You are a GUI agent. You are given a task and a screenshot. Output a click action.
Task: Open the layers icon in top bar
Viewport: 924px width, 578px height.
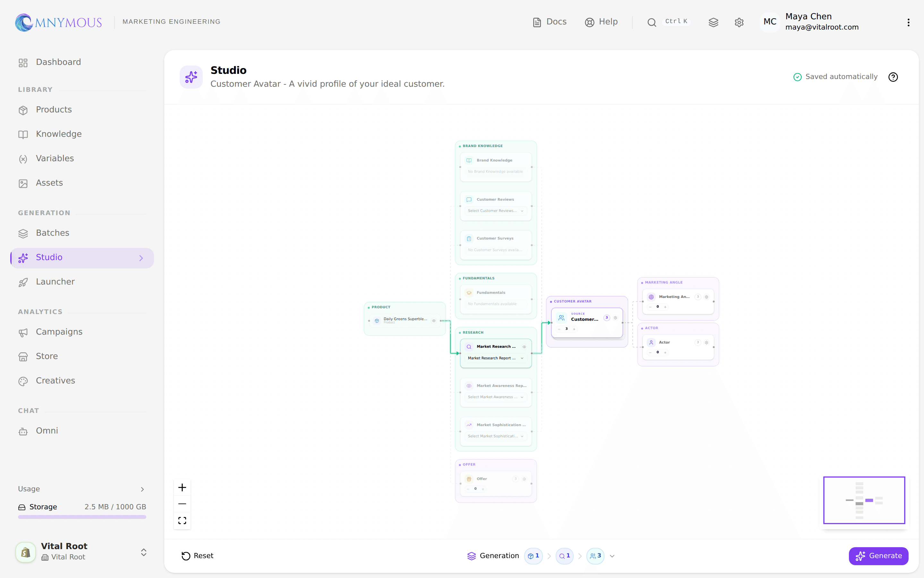click(713, 22)
